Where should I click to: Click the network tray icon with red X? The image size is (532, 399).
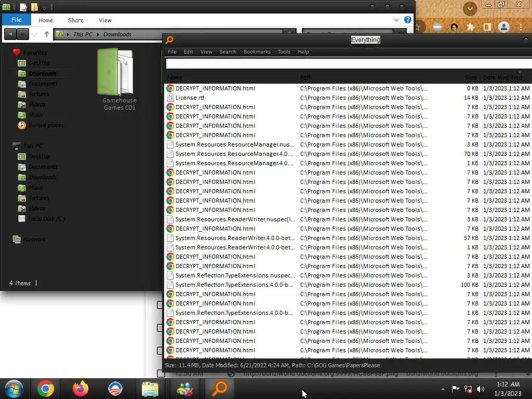click(x=468, y=389)
